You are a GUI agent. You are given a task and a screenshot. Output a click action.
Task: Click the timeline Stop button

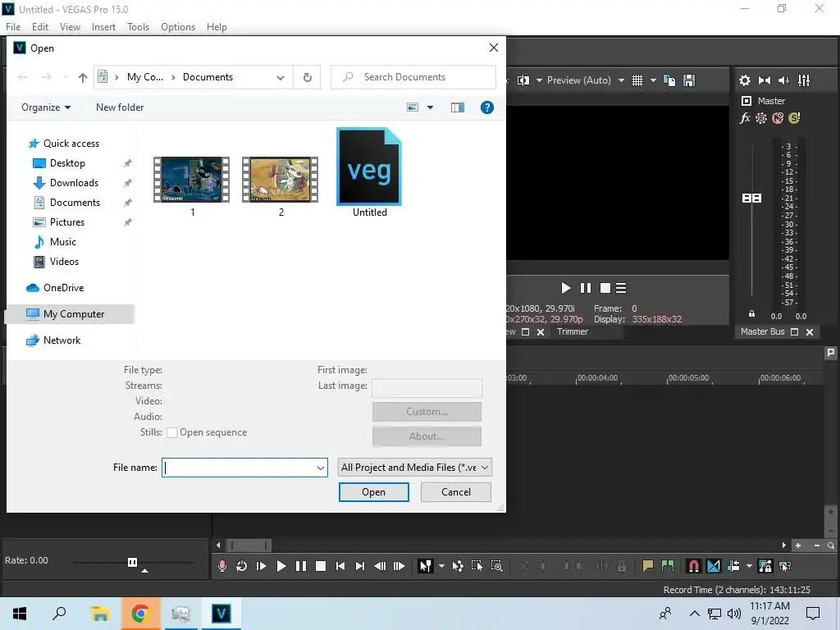tap(321, 566)
